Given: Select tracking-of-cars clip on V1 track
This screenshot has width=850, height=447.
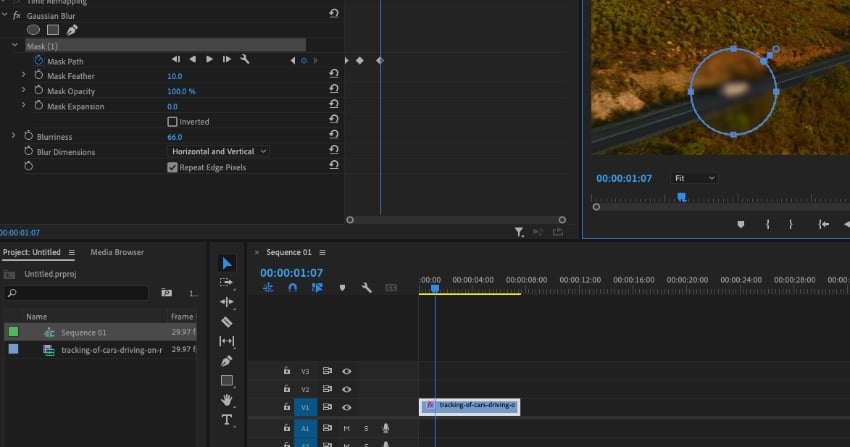Looking at the screenshot, I should (469, 406).
